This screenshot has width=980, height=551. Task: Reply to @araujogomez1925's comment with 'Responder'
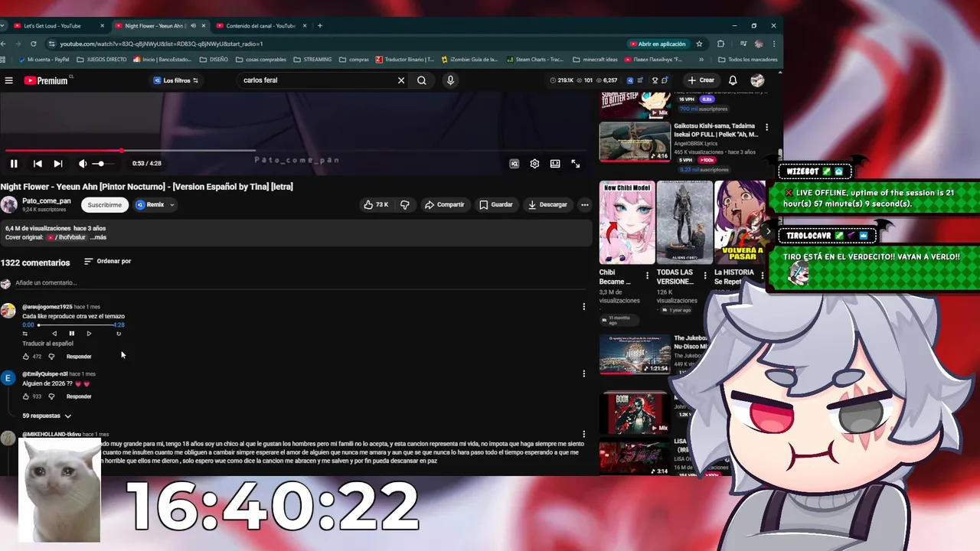[x=79, y=357]
